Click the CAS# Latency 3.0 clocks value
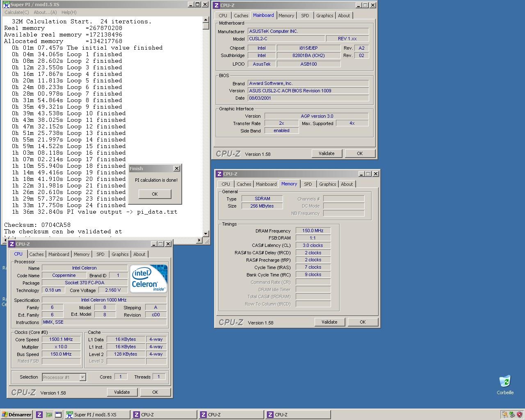This screenshot has width=525, height=420. (x=313, y=245)
